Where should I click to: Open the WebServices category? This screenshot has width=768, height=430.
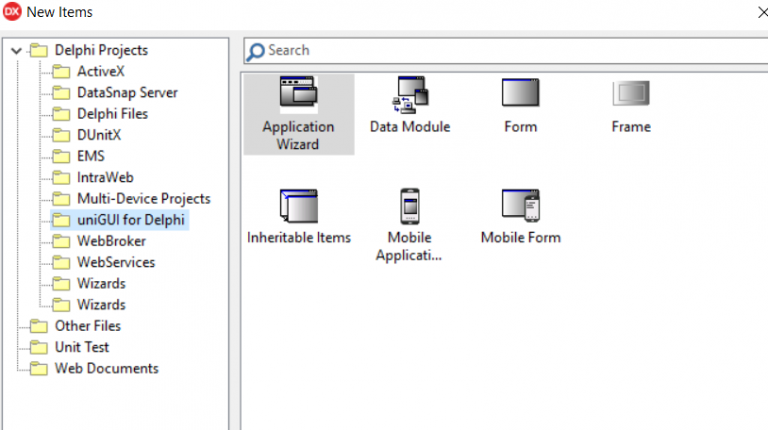click(x=116, y=262)
